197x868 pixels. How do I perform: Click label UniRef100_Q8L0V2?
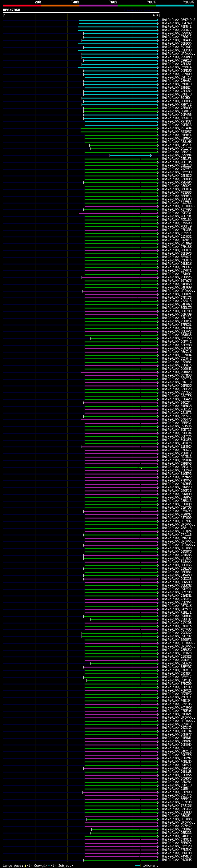(177, 332)
